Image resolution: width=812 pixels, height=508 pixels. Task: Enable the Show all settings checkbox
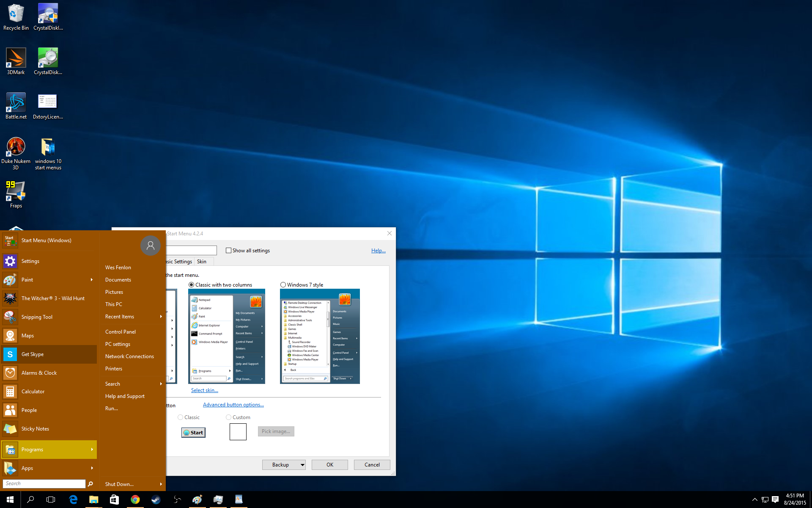point(228,251)
